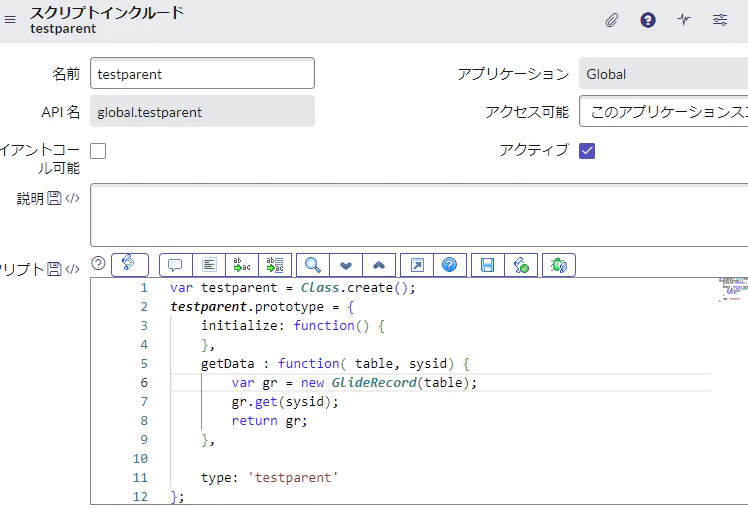Image resolution: width=748 pixels, height=509 pixels.
Task: Click the アクセス可能 label
Action: click(527, 112)
